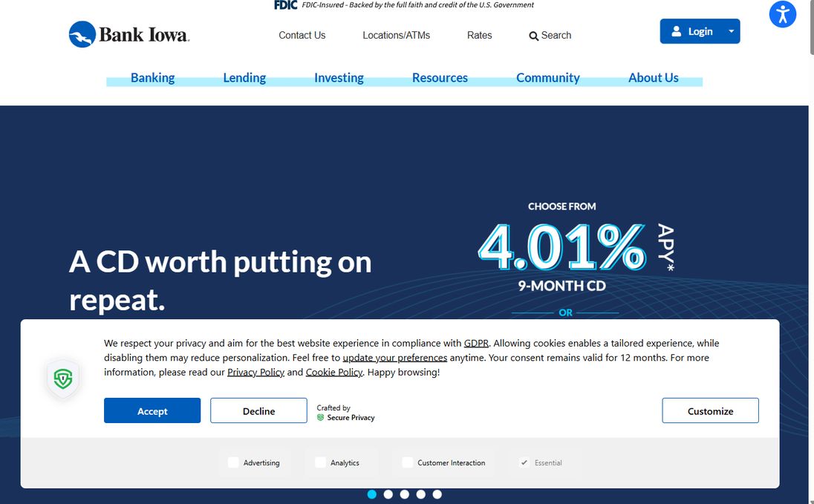Click small Secure Privacy logo near Crafted by
814x504 pixels.
(320, 417)
